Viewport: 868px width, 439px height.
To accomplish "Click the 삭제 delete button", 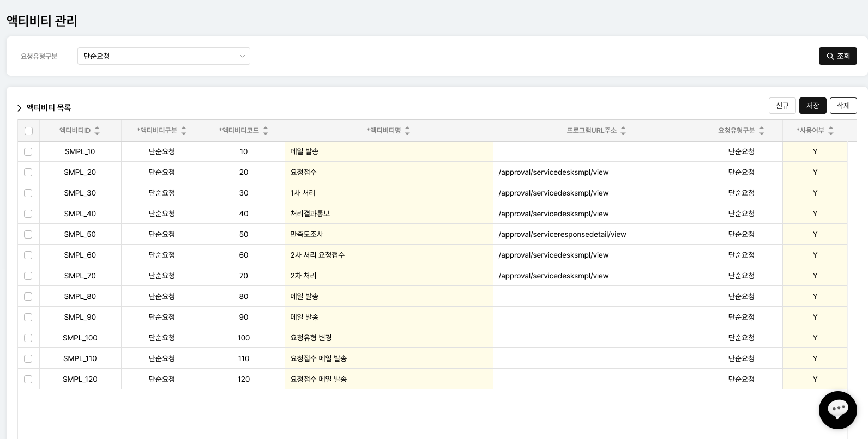I will click(x=843, y=106).
